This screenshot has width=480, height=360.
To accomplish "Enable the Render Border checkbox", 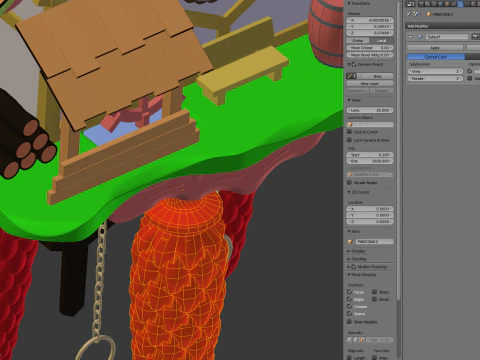I will point(350,183).
